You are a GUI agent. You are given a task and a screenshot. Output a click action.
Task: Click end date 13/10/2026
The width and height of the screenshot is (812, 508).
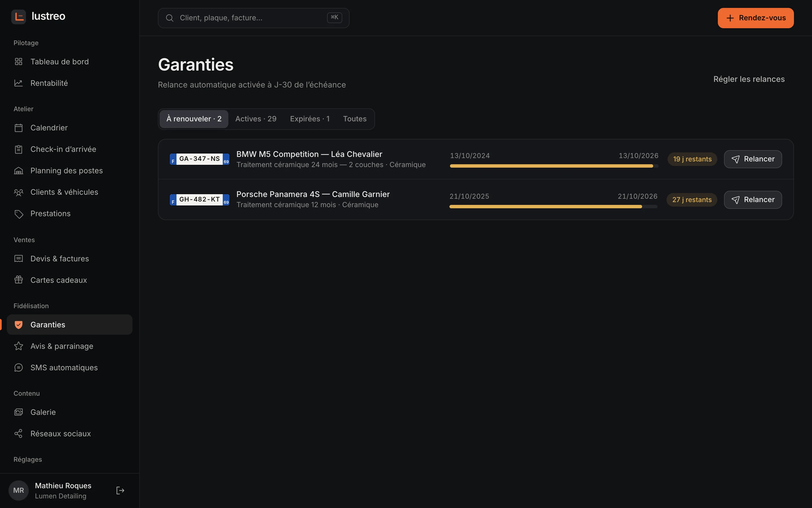[638, 156]
